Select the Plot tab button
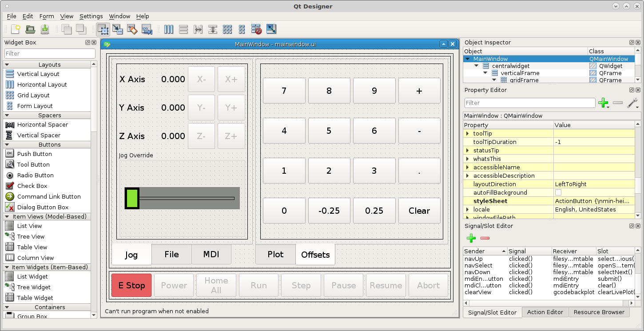Screen dimensions: 644x331 coord(275,255)
